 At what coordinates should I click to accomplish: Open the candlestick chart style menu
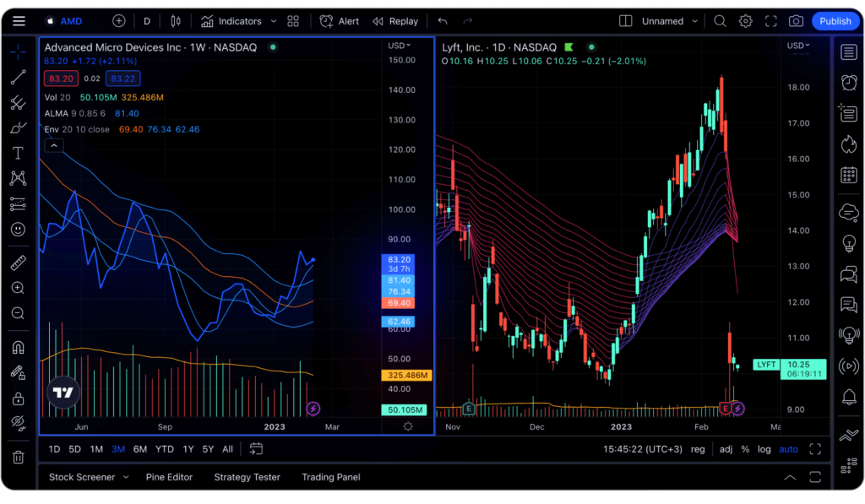click(x=176, y=21)
